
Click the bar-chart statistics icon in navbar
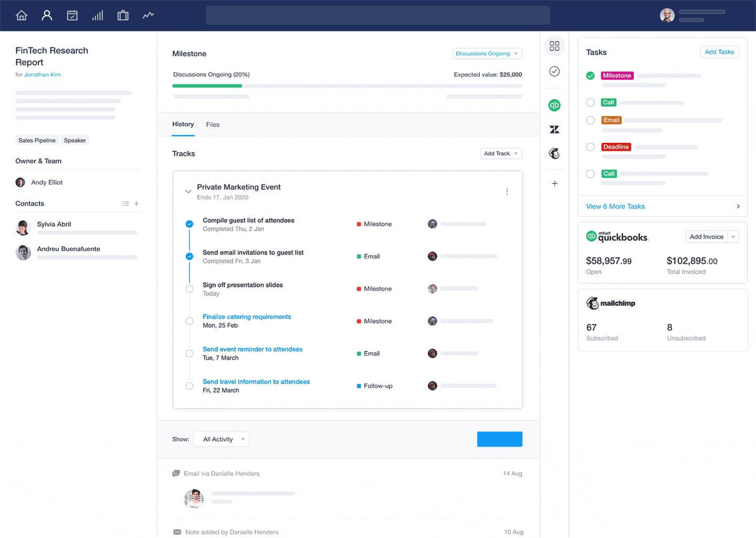pyautogui.click(x=97, y=15)
